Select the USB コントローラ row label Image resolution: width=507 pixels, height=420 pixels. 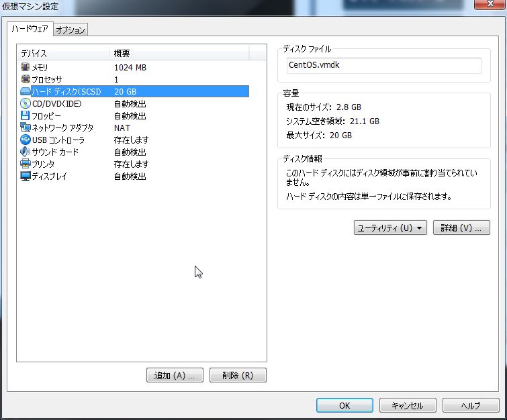pos(58,140)
